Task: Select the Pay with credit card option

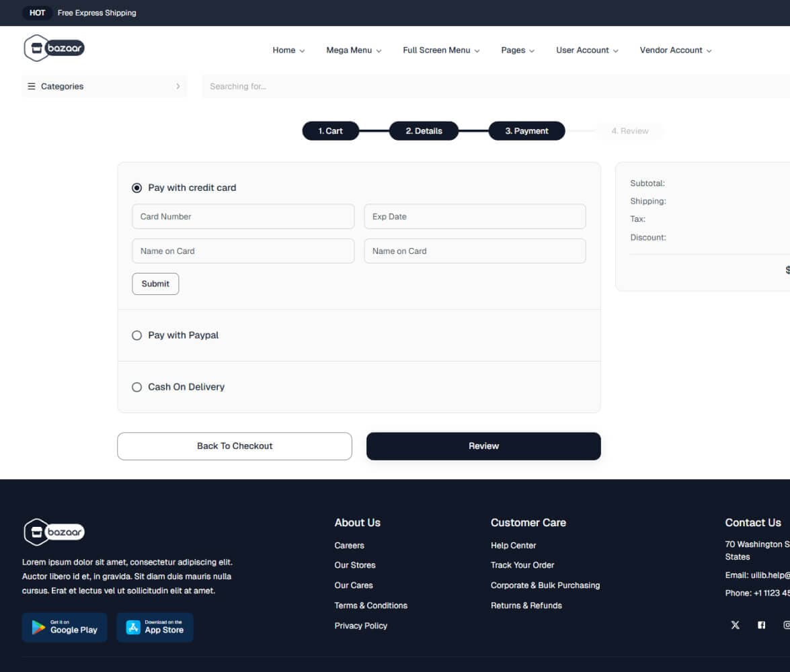Action: pos(136,187)
